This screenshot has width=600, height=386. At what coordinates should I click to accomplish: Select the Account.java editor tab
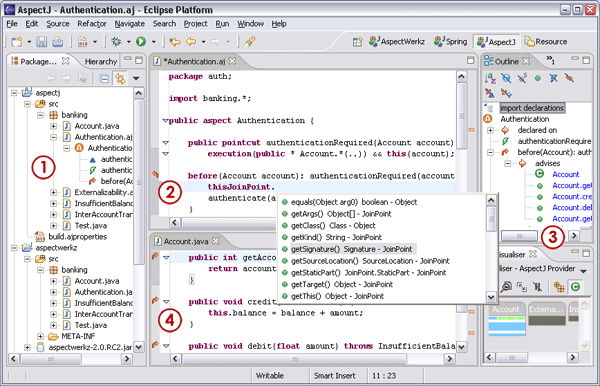(186, 241)
